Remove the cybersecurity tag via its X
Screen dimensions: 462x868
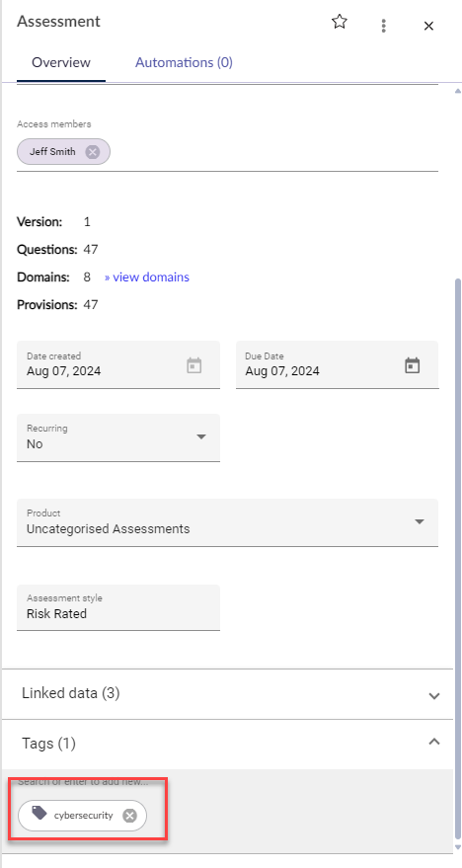click(x=129, y=816)
